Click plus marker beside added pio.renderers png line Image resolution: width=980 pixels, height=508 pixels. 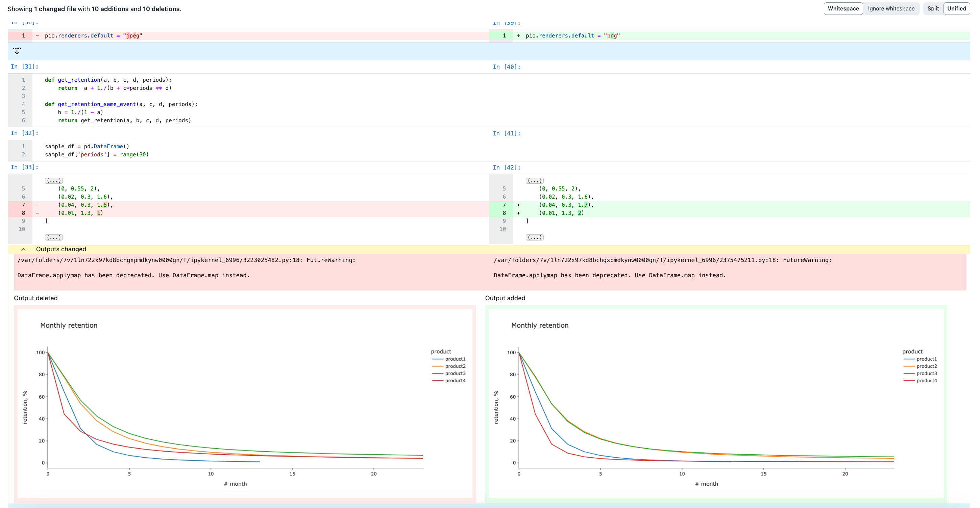[518, 36]
